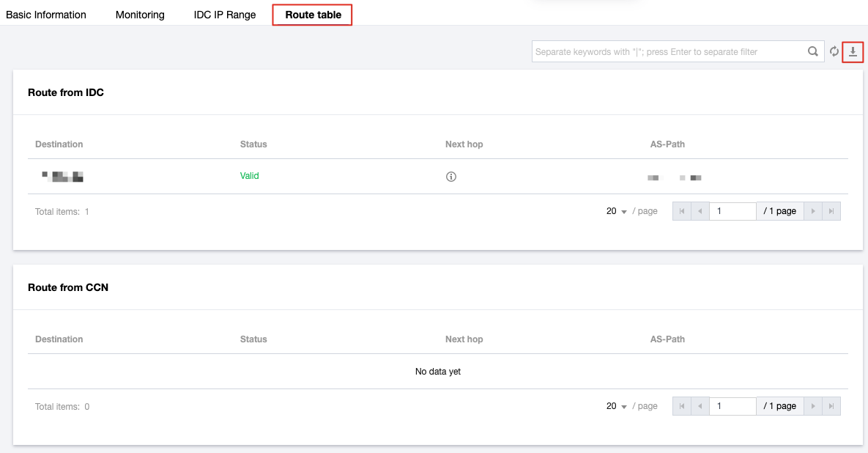The width and height of the screenshot is (868, 453).
Task: Click the Next hop info icon
Action: (x=451, y=177)
